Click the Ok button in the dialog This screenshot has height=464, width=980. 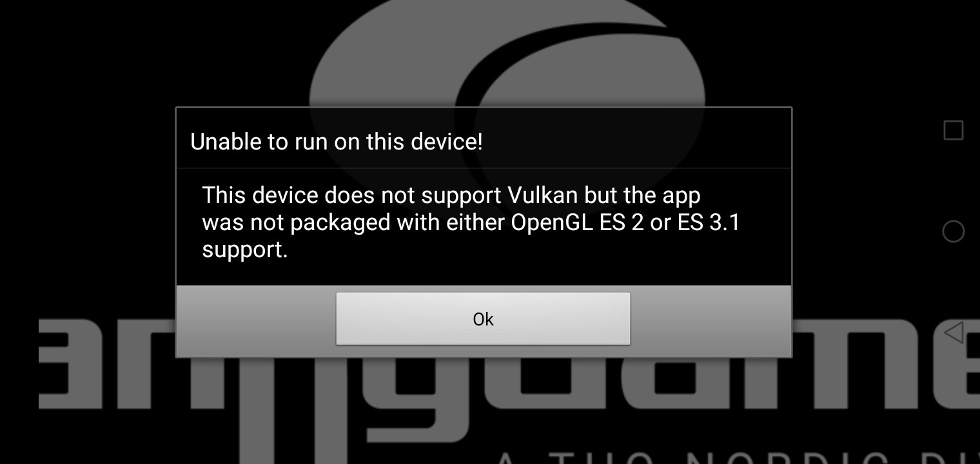pyautogui.click(x=483, y=318)
